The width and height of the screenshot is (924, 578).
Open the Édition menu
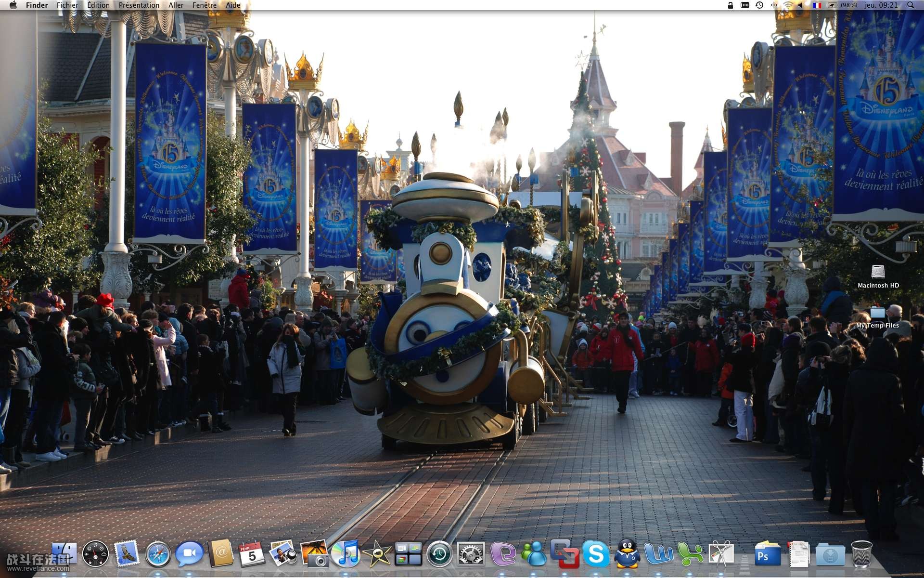pyautogui.click(x=98, y=5)
